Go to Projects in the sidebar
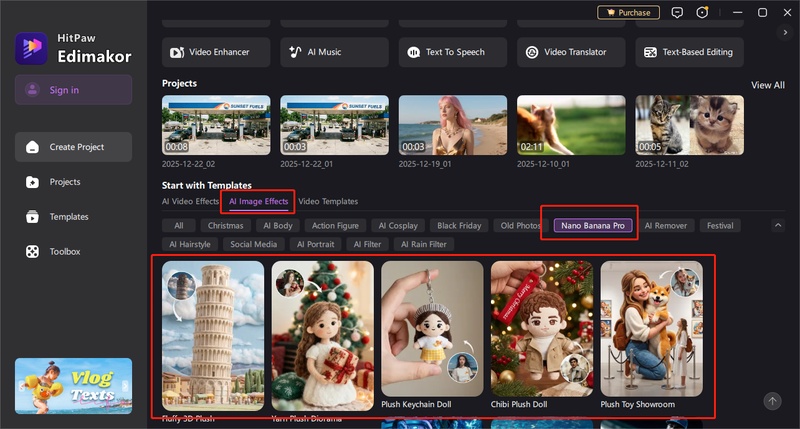The height and width of the screenshot is (429, 800). [x=64, y=182]
